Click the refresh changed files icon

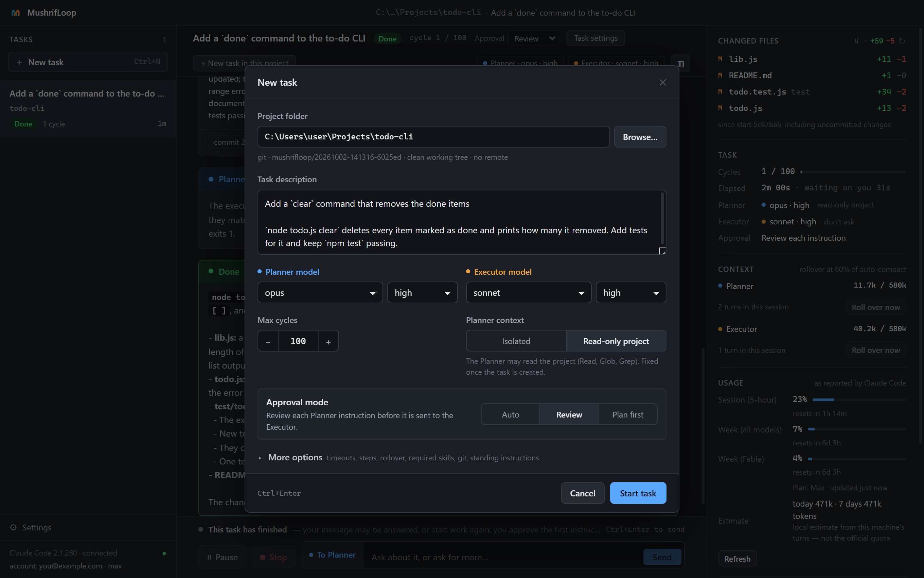coord(902,41)
